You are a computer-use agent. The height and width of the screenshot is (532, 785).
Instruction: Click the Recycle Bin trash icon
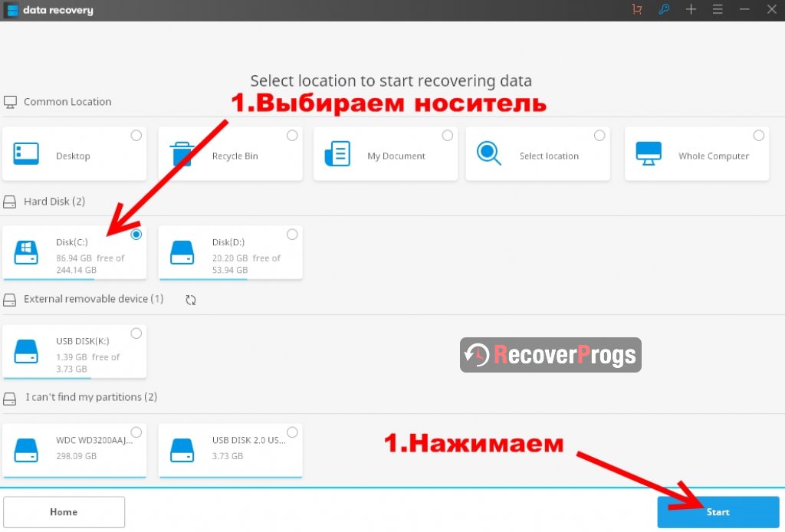(x=182, y=153)
